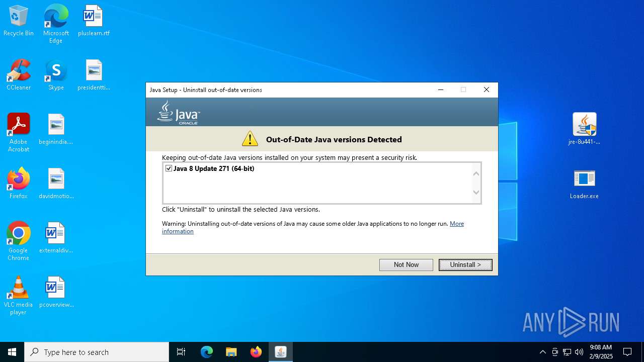
Task: Click the Not Now button
Action: coord(406,265)
